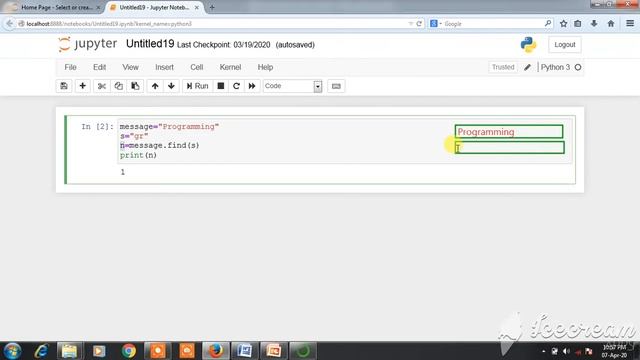Image resolution: width=640 pixels, height=360 pixels.
Task: Restart the kernel with circular arrow
Action: [236, 86]
